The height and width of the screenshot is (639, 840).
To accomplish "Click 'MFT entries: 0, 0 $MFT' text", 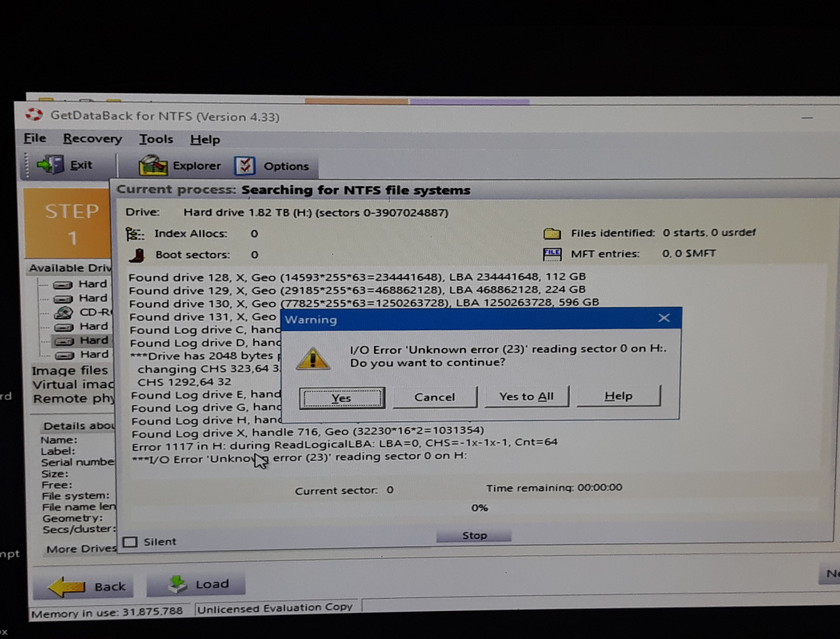I will coord(643,254).
